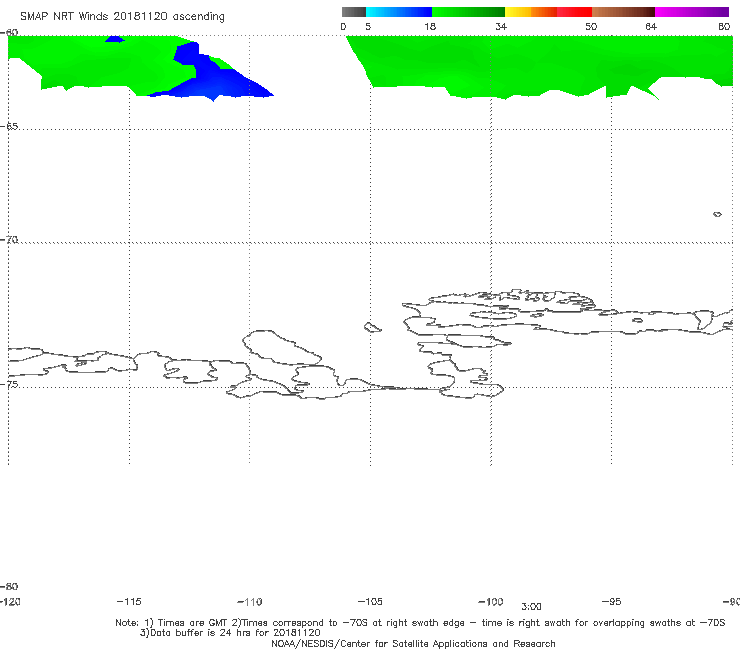This screenshot has height=650, width=740.
Task: Click the 'NOAA/NESDIS/Center for Satellite Applications and Research' credit
Action: pyautogui.click(x=413, y=643)
